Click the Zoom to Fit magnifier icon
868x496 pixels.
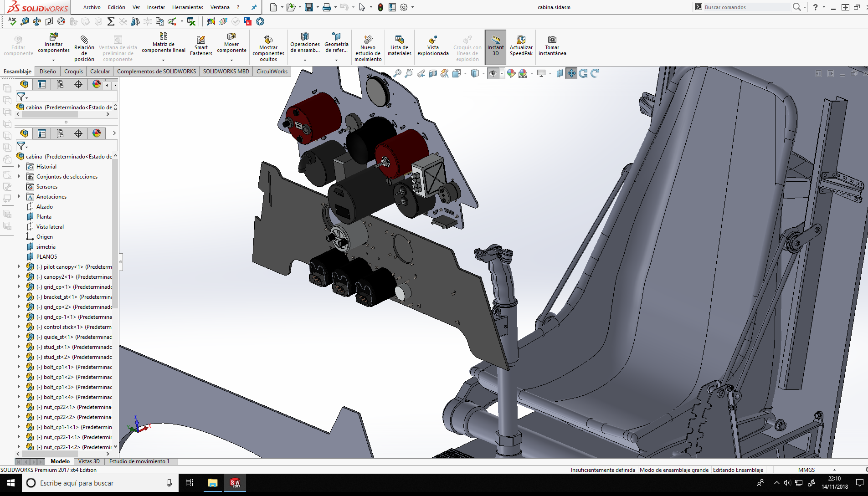(x=397, y=73)
